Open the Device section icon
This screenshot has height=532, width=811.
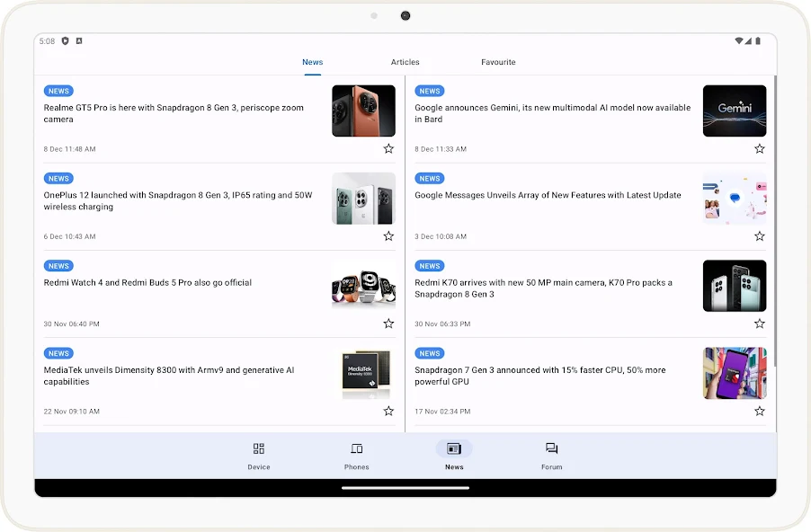pos(259,448)
